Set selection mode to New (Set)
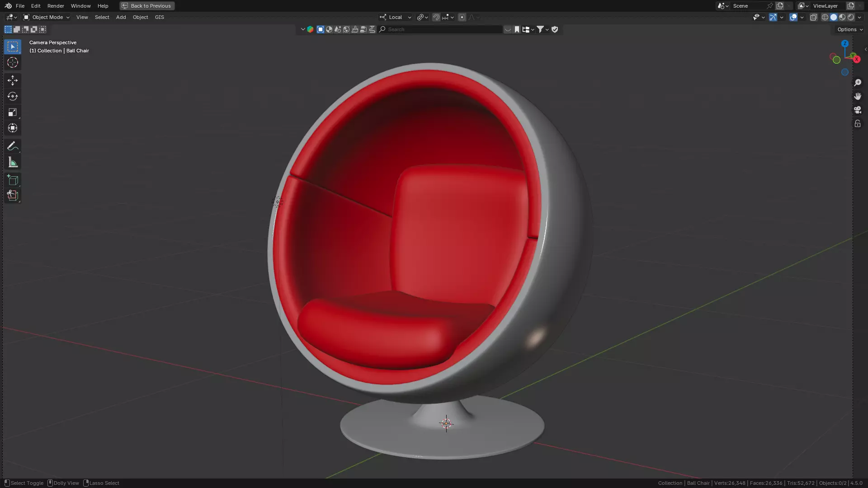The image size is (868, 488). click(8, 29)
